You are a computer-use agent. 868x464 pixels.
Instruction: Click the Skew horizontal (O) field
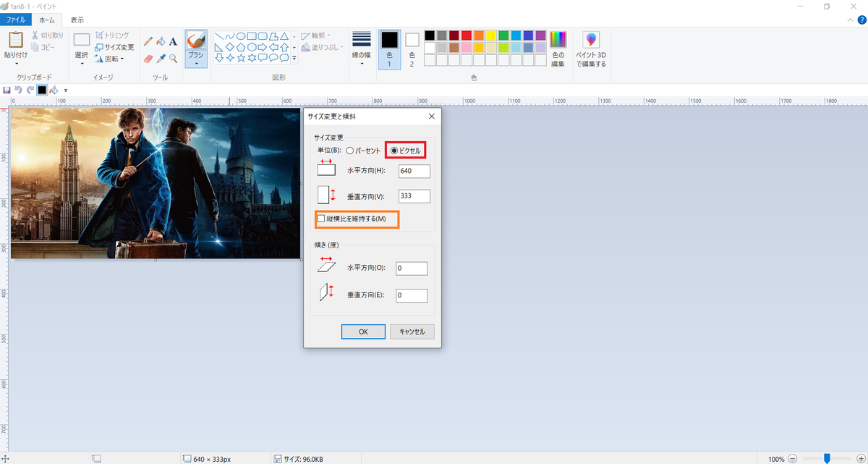[412, 269]
